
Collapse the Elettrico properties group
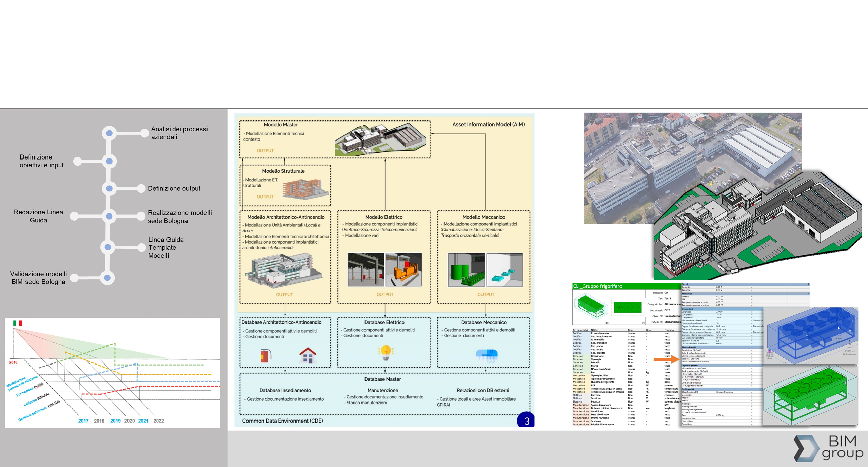[808, 284]
